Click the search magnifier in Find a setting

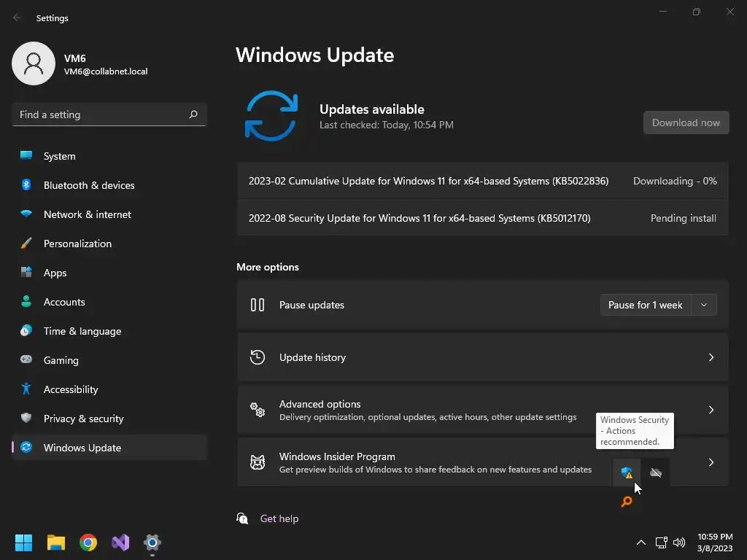pyautogui.click(x=193, y=114)
